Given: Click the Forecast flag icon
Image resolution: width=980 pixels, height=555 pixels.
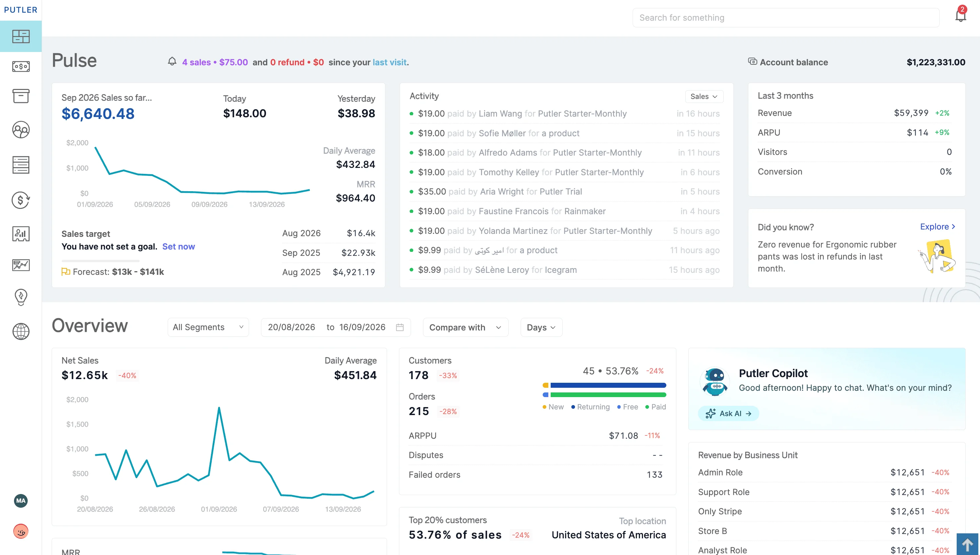Looking at the screenshot, I should tap(66, 272).
